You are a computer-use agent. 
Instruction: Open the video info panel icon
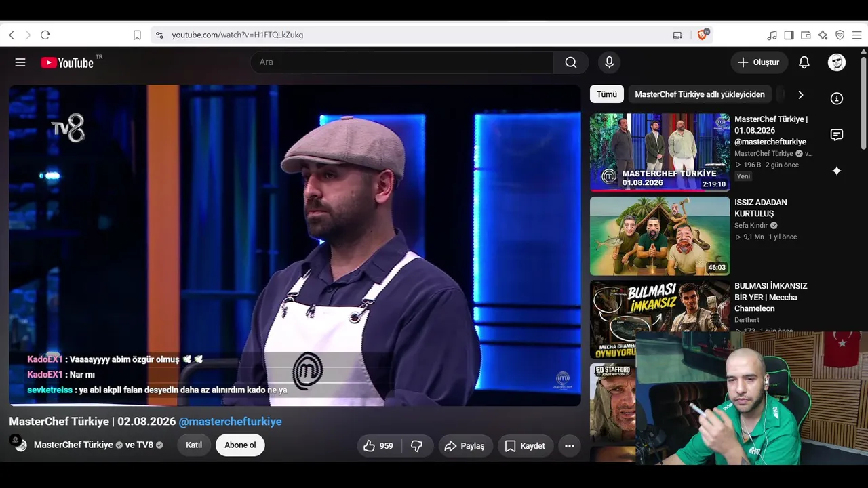click(837, 99)
